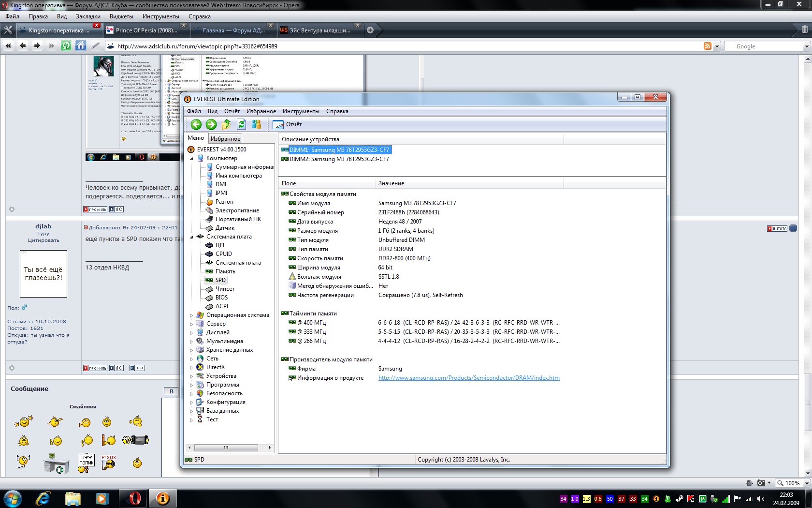Image resolution: width=812 pixels, height=508 pixels.
Task: Click the Up level arrow icon in EVEREST
Action: click(x=226, y=124)
